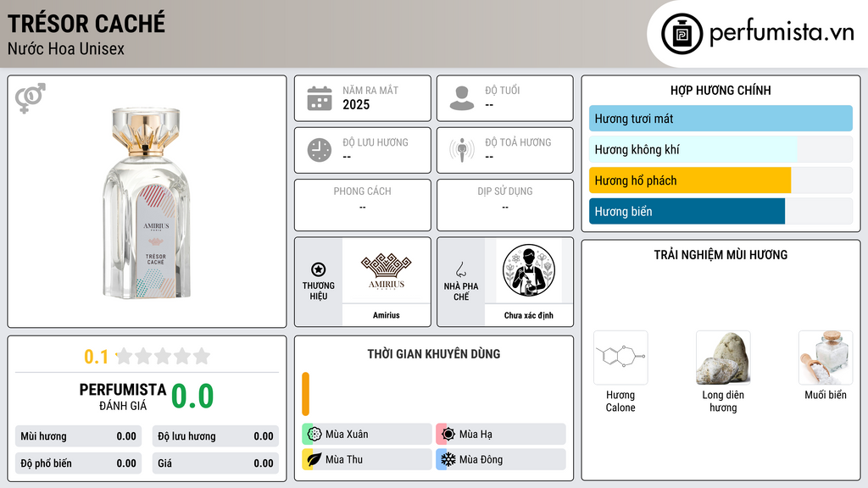Screen dimensions: 868x488
Task: Click the perfumista.vn bottle logo icon
Action: pos(682,34)
